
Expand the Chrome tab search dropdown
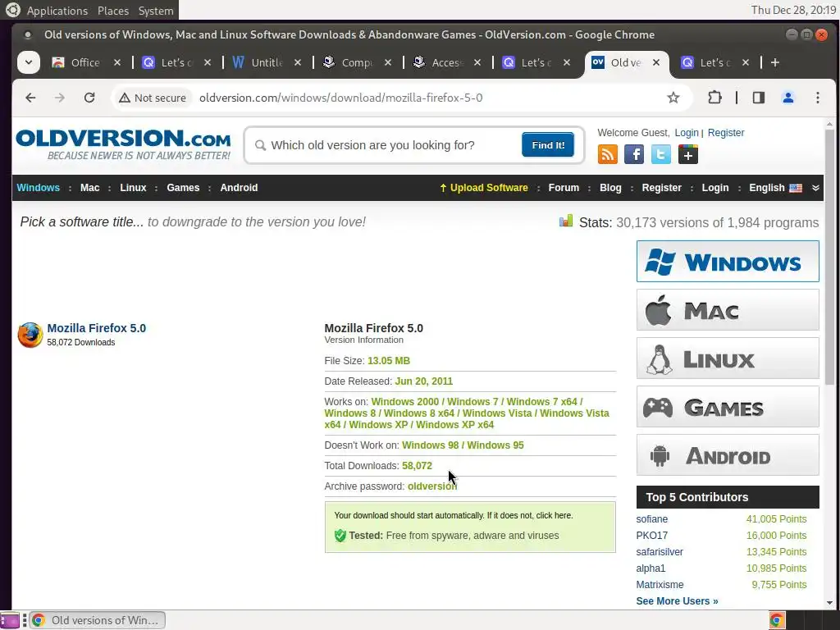(x=29, y=62)
